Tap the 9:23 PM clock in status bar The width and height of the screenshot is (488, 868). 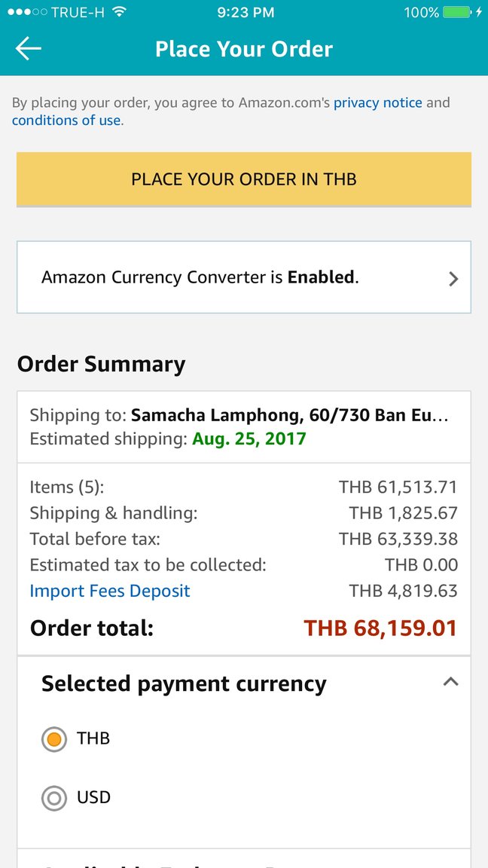tap(246, 12)
